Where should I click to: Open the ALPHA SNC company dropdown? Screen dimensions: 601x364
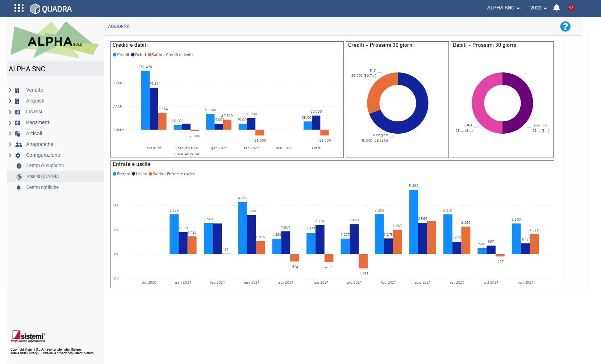[503, 8]
